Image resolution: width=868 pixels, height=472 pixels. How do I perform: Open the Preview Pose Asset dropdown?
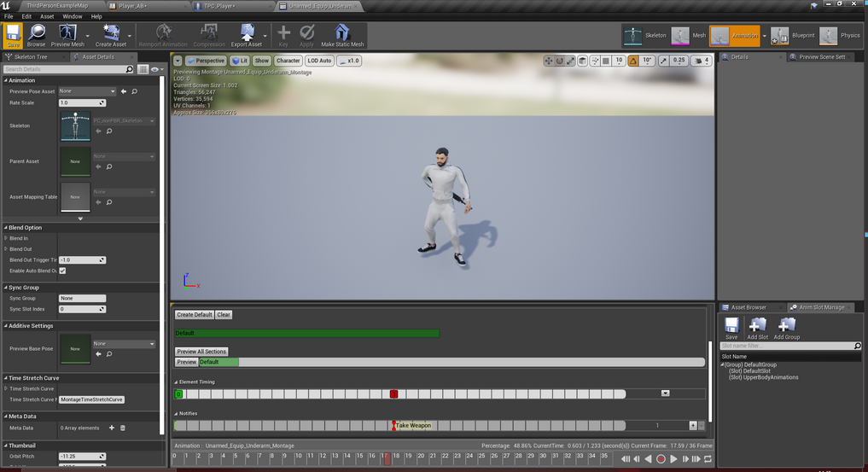point(87,91)
